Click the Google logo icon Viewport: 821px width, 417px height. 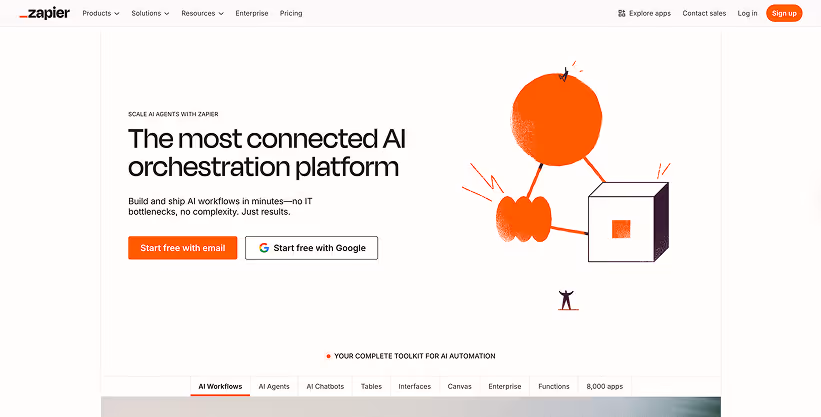(x=264, y=248)
